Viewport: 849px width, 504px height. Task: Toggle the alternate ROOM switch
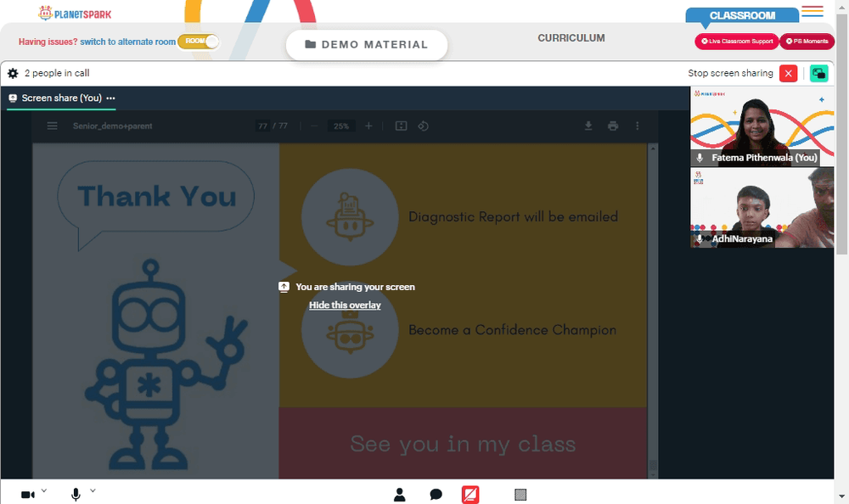pyautogui.click(x=198, y=41)
